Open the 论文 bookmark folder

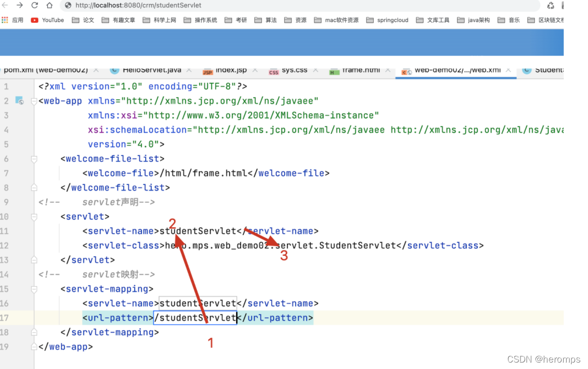83,20
